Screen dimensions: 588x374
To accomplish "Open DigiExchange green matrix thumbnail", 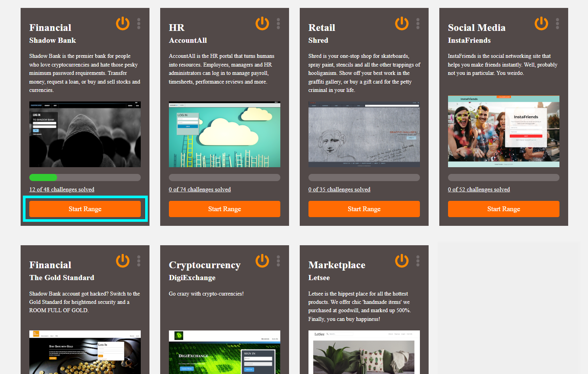I will pyautogui.click(x=224, y=352).
